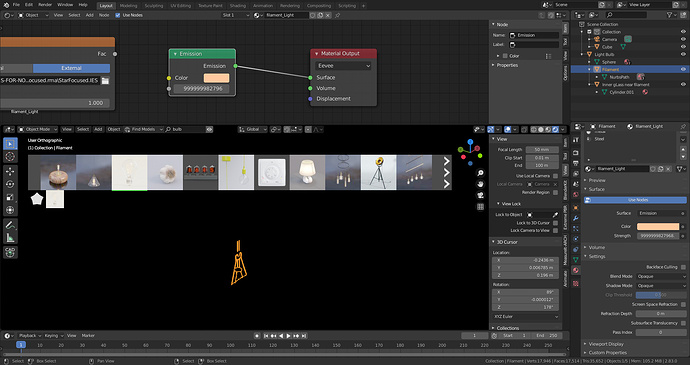The image size is (690, 365).
Task: Open the File menu
Action: coord(16,5)
